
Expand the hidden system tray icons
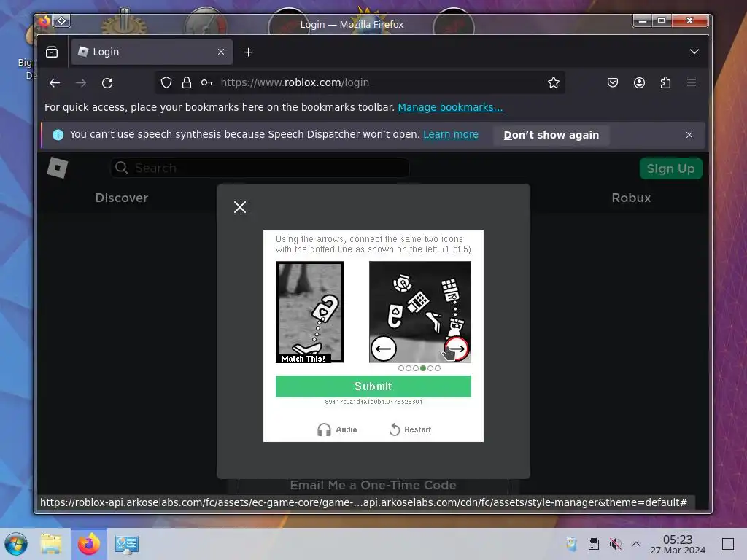point(636,544)
